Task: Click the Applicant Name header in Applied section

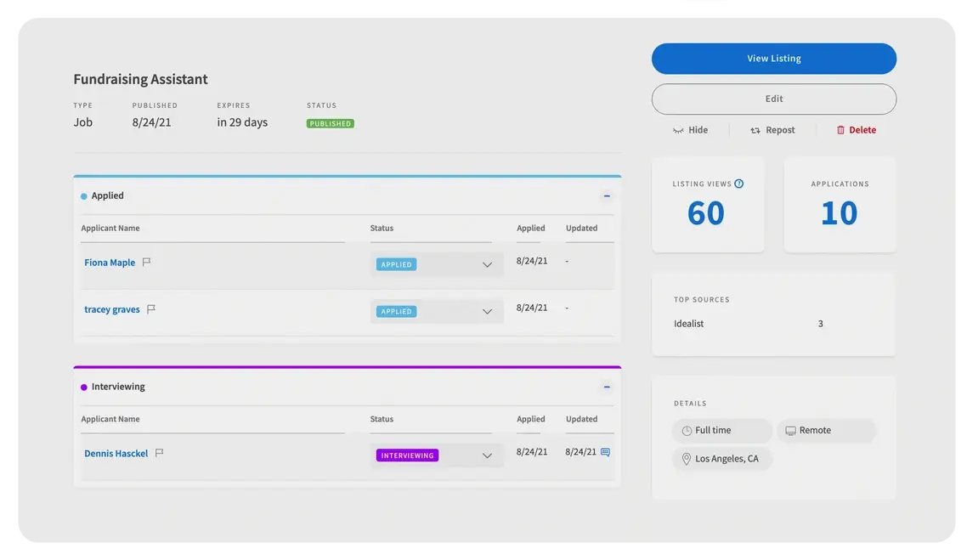Action: (x=110, y=229)
